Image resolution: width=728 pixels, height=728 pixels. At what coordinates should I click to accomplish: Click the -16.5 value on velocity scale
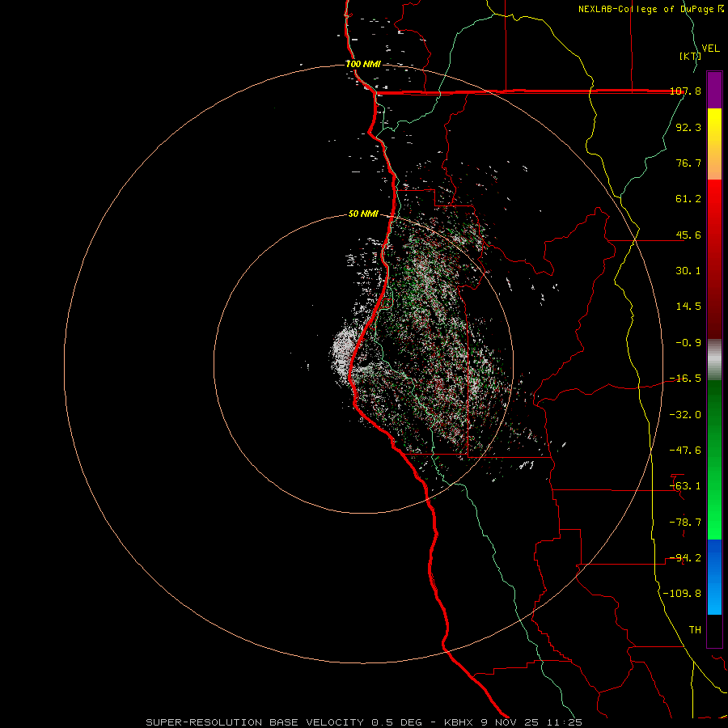coord(685,379)
